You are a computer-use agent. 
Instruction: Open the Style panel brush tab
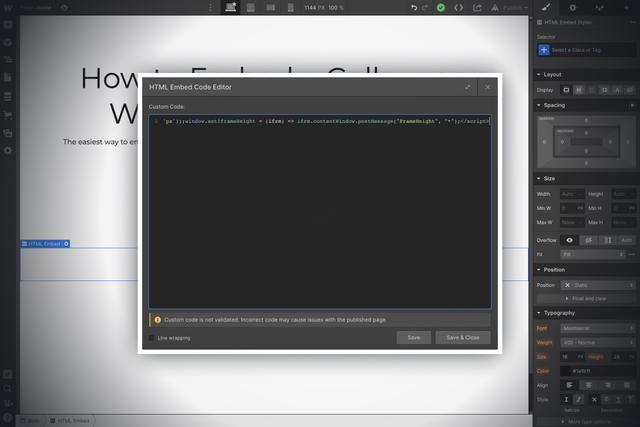(x=544, y=7)
